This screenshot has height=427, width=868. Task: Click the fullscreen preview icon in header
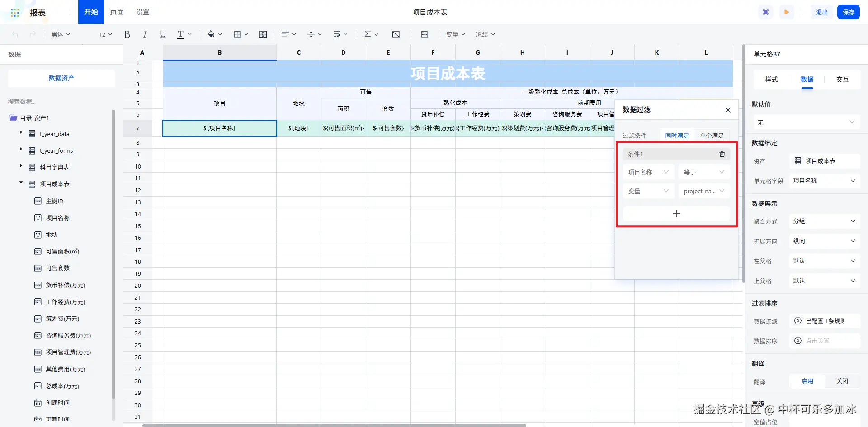(765, 12)
